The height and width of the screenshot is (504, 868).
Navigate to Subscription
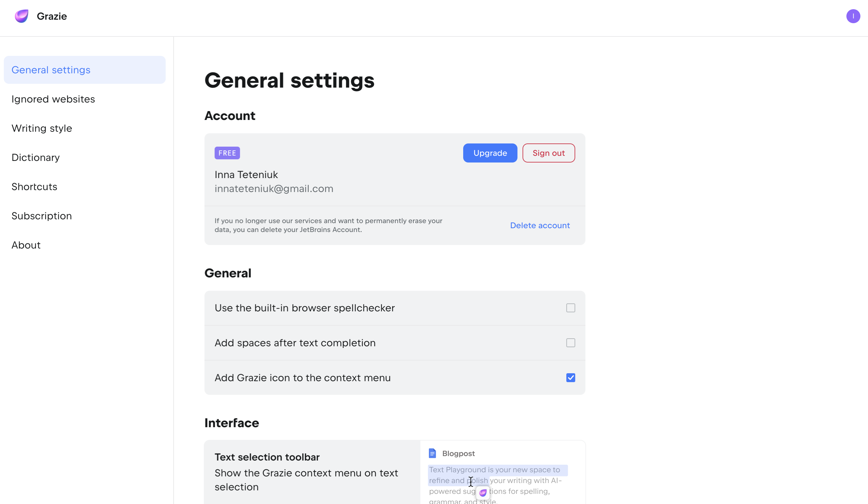point(42,216)
